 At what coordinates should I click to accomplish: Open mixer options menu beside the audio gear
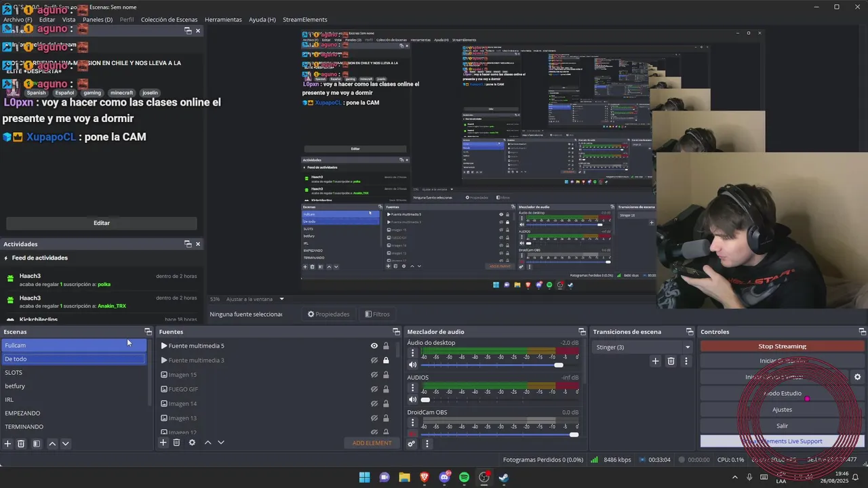pos(427,444)
